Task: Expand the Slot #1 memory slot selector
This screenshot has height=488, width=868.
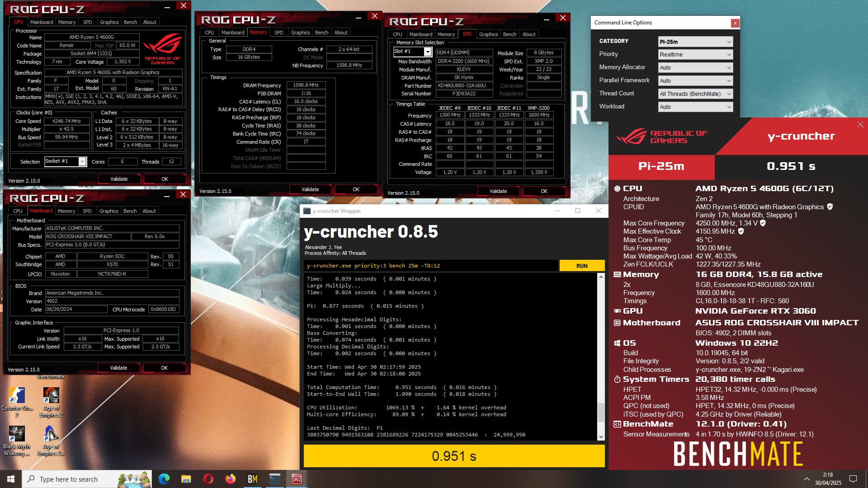Action: [427, 52]
